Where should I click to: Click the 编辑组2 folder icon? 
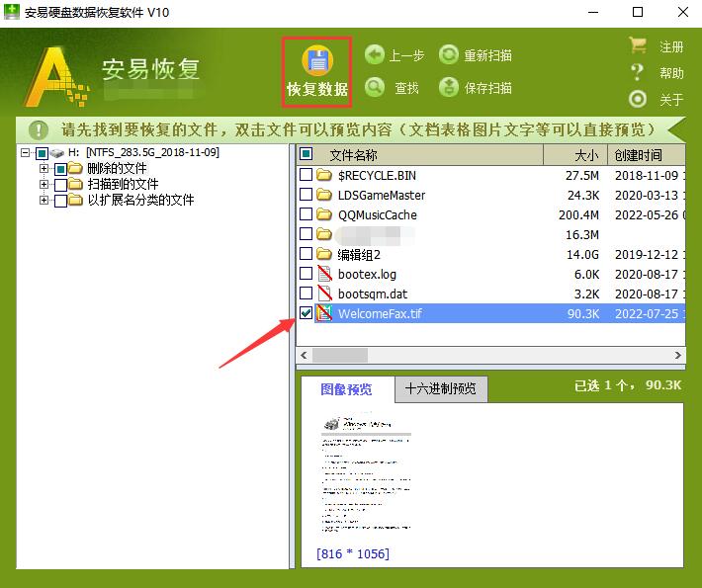tap(323, 254)
